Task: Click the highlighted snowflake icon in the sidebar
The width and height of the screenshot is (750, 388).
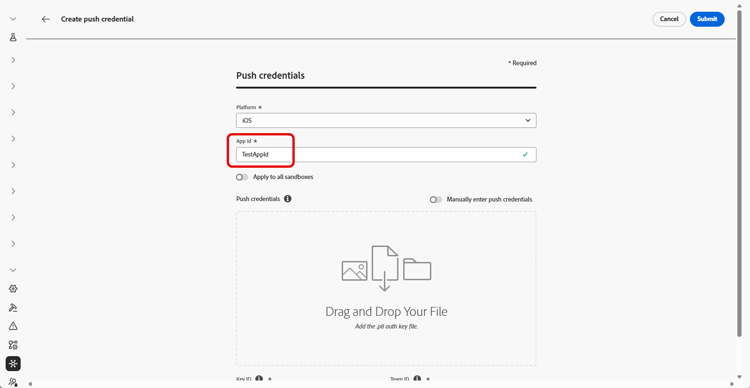Action: pos(13,364)
